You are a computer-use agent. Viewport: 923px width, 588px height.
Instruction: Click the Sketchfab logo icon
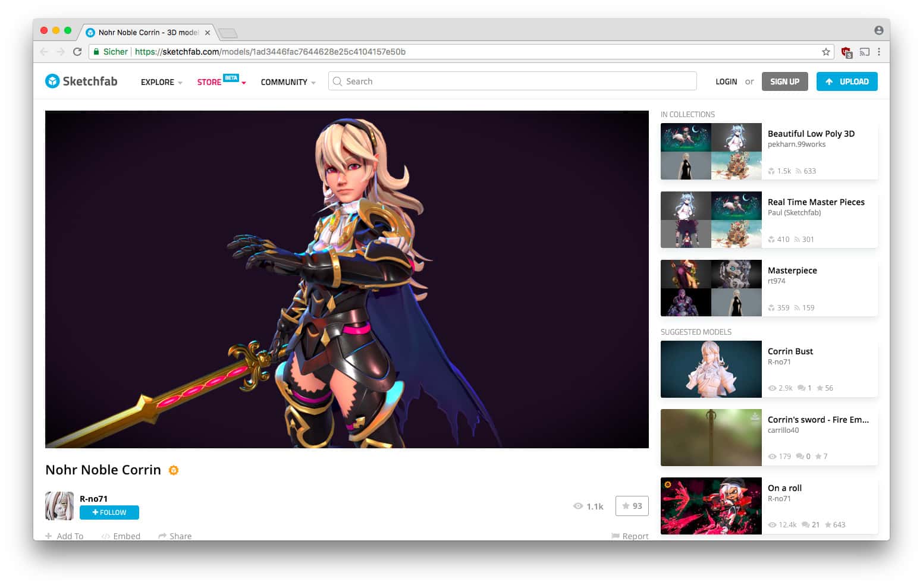(52, 81)
